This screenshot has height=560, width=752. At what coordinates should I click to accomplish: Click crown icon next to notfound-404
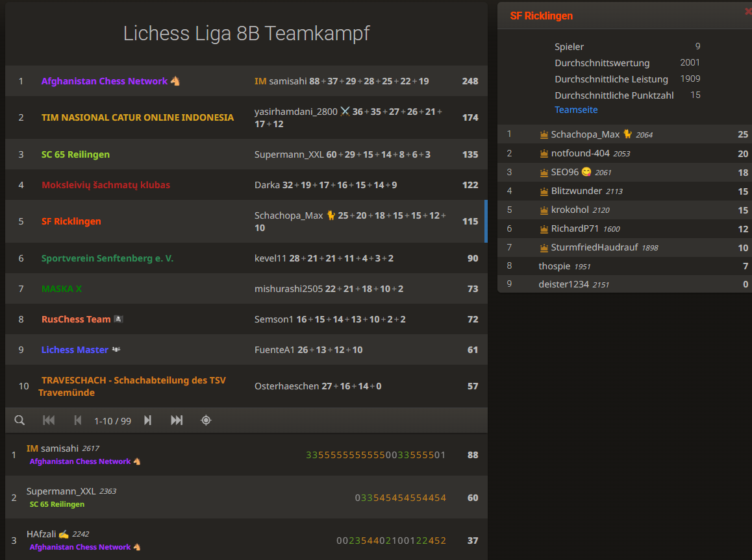[x=544, y=153]
